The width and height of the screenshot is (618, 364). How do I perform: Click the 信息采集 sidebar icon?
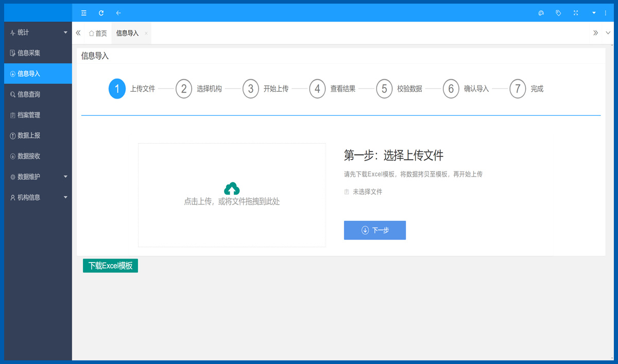click(13, 53)
